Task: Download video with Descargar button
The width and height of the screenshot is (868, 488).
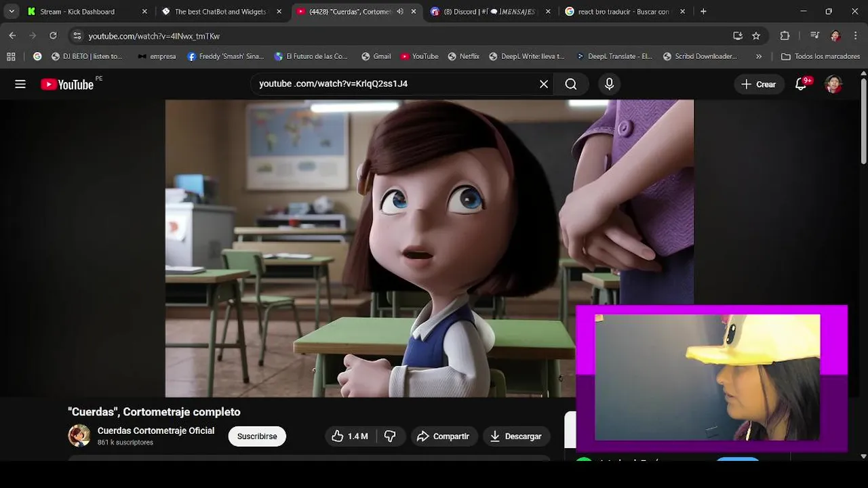Action: pos(516,436)
